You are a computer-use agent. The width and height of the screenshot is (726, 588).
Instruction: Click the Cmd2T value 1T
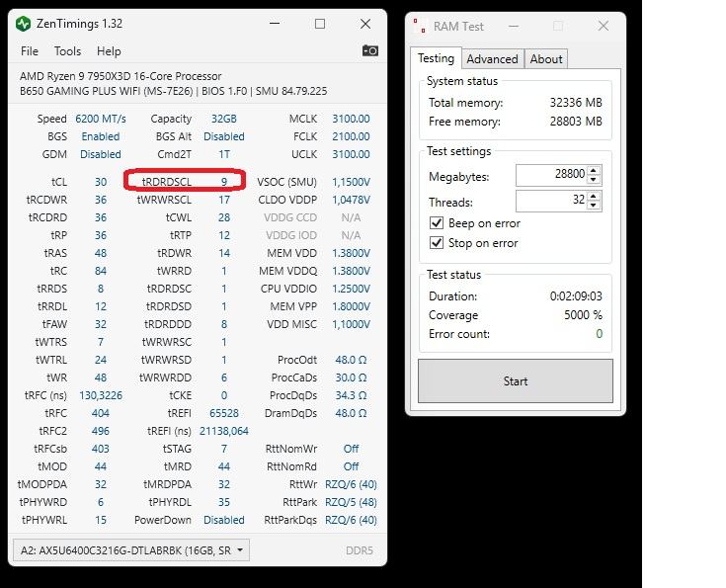pyautogui.click(x=224, y=154)
